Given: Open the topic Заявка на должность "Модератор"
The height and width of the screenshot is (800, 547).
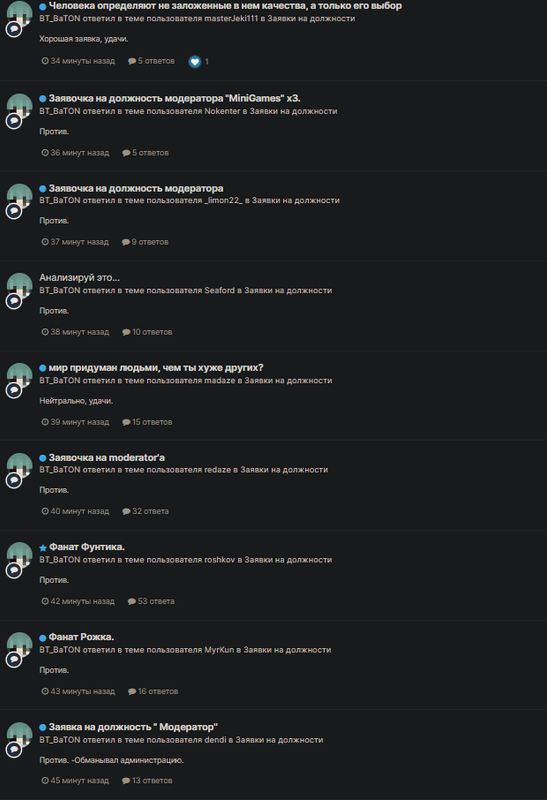Looking at the screenshot, I should (133, 727).
